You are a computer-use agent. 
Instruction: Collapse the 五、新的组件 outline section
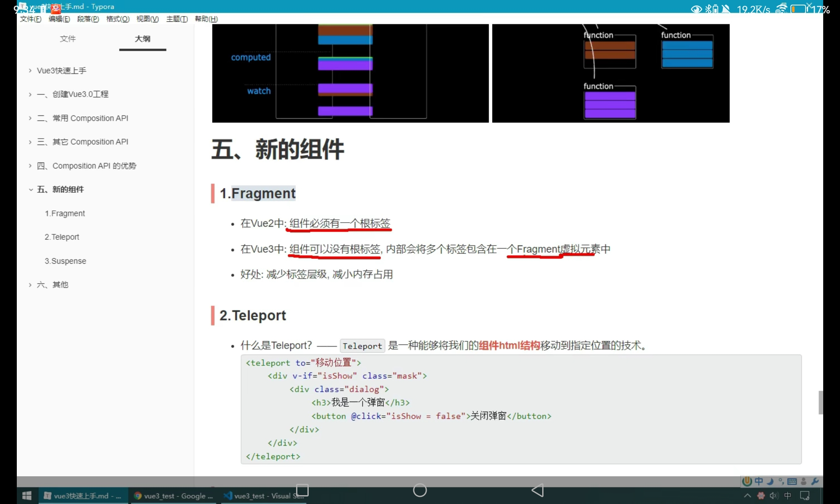[31, 189]
